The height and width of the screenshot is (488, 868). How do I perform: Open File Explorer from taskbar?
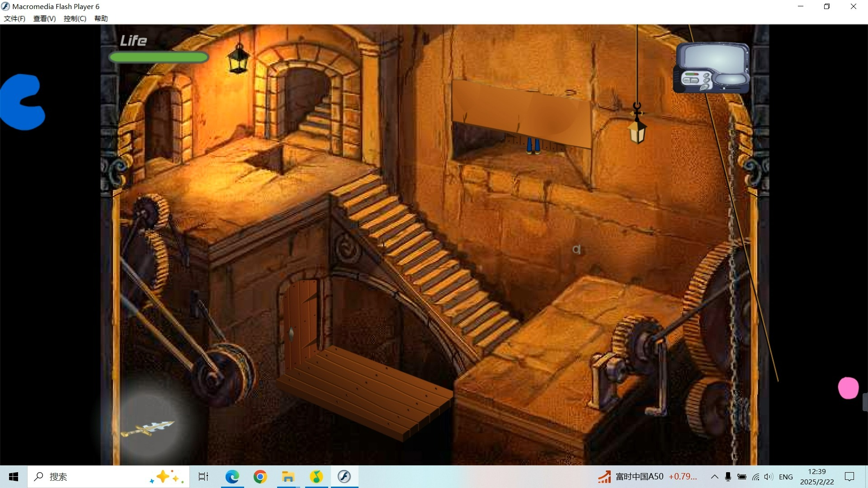click(x=288, y=477)
